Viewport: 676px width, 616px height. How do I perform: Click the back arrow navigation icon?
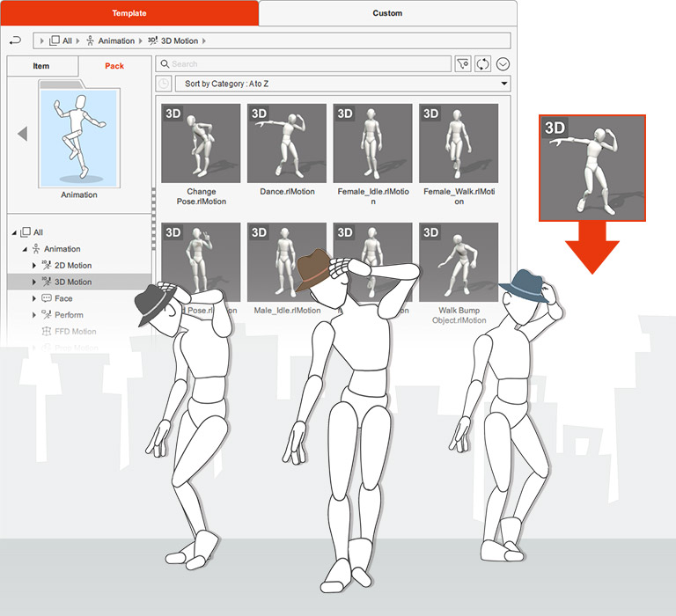(x=15, y=40)
